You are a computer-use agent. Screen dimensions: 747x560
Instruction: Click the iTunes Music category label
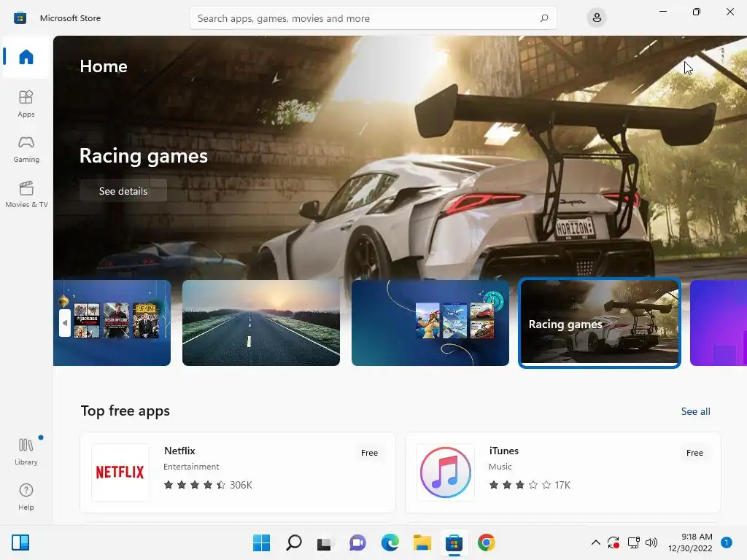coord(500,467)
